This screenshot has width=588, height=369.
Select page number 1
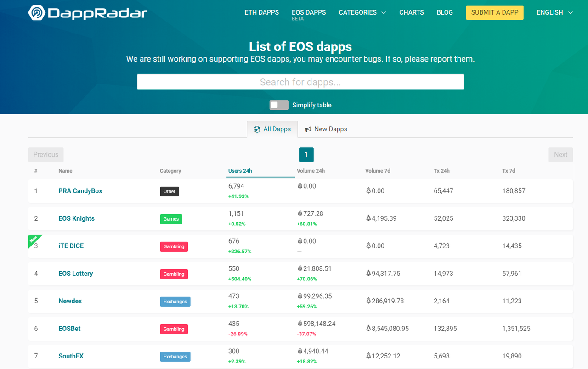306,155
